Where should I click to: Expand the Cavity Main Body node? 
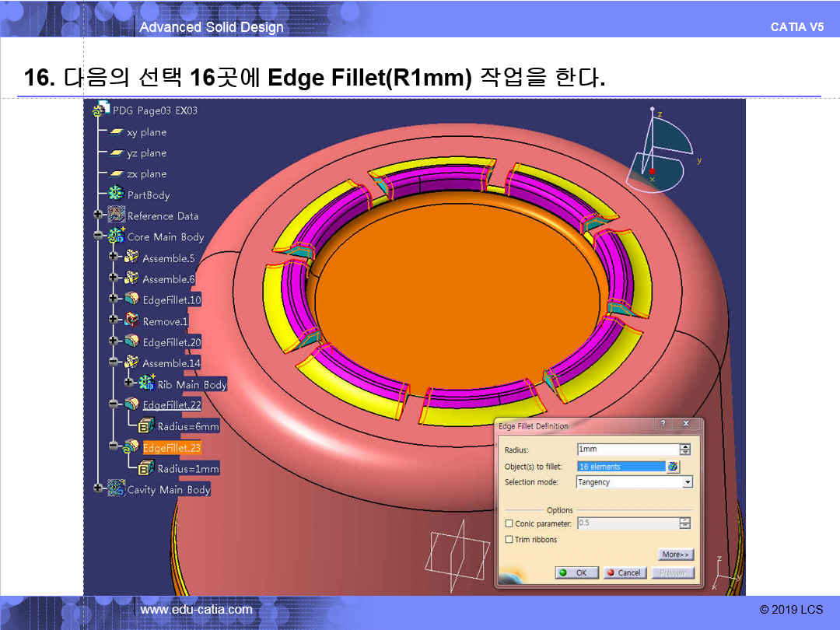point(98,489)
